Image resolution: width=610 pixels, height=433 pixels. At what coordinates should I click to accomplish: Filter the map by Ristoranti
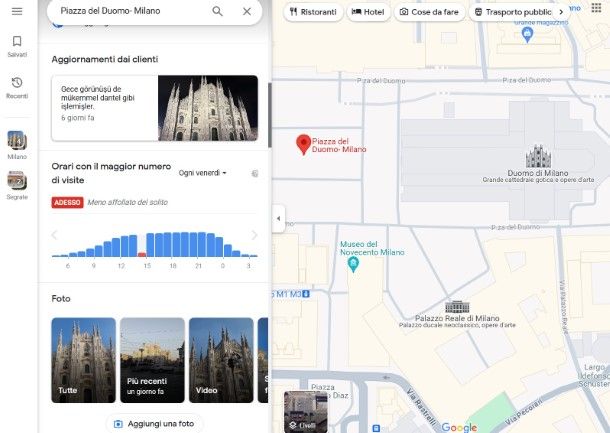314,12
